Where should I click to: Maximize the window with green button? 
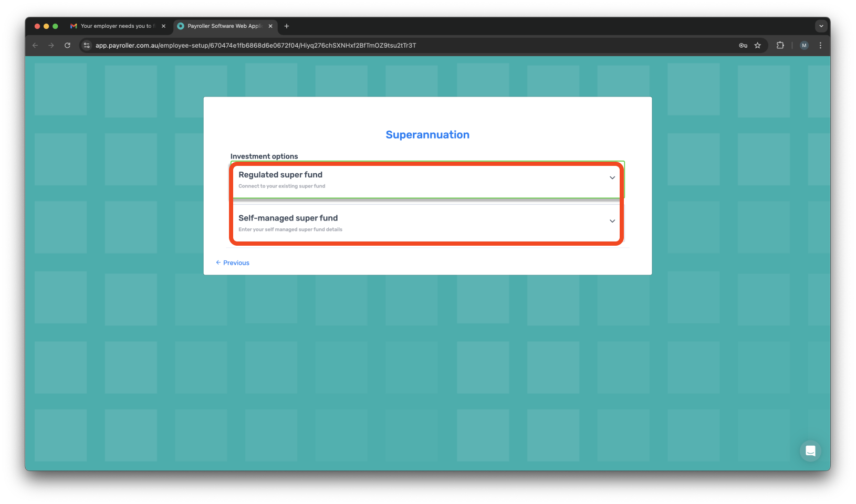point(55,26)
